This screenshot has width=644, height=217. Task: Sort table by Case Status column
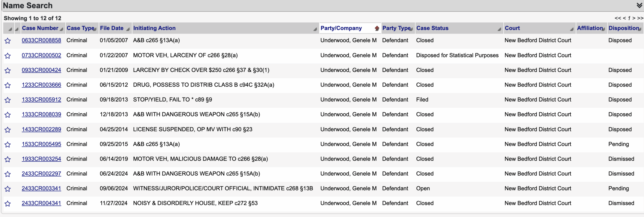[432, 28]
